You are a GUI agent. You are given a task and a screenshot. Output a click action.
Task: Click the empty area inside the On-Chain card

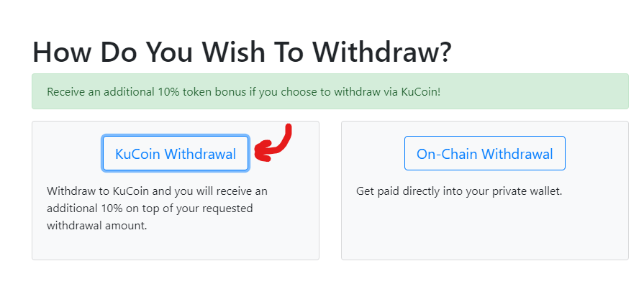click(x=485, y=229)
